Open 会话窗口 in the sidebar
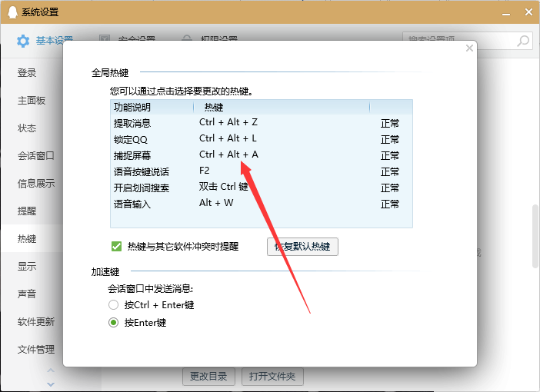 click(x=35, y=156)
